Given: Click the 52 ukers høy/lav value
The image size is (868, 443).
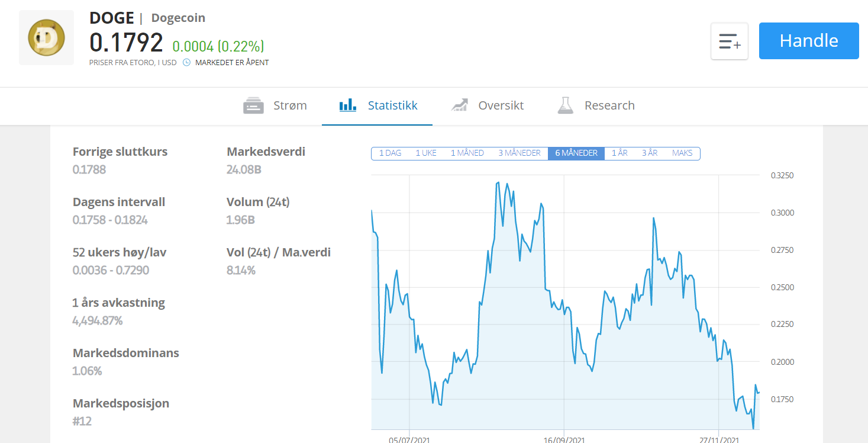Looking at the screenshot, I should pyautogui.click(x=111, y=271).
